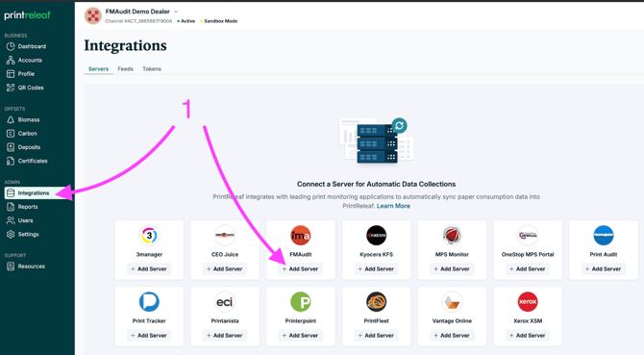Image resolution: width=644 pixels, height=355 pixels.
Task: Add Server for Vantage Online
Action: [452, 336]
